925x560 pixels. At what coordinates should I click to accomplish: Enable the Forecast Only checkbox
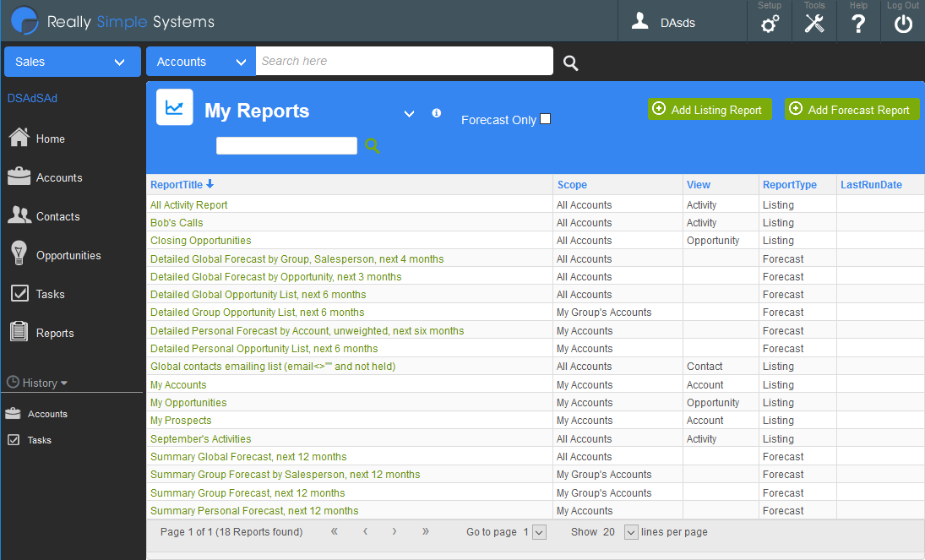tap(545, 118)
